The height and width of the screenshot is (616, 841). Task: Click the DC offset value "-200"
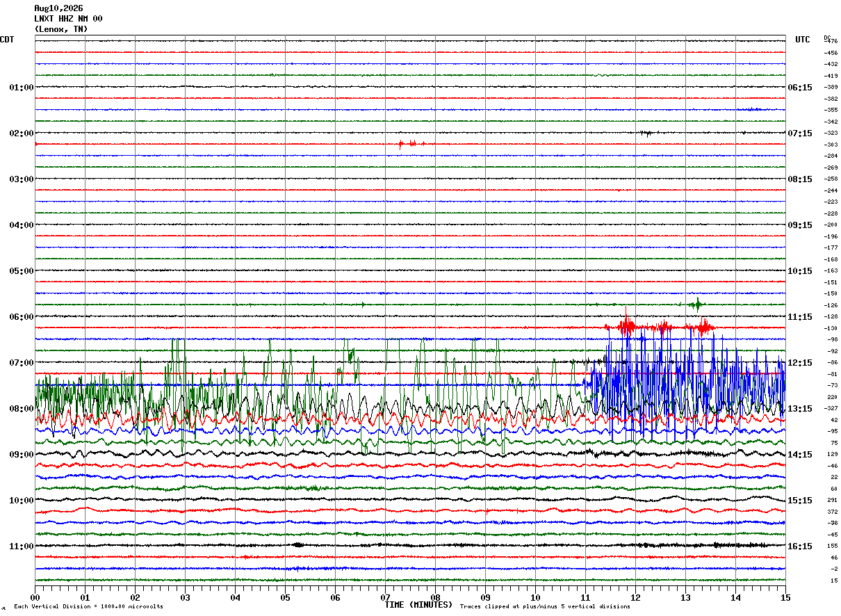(831, 225)
